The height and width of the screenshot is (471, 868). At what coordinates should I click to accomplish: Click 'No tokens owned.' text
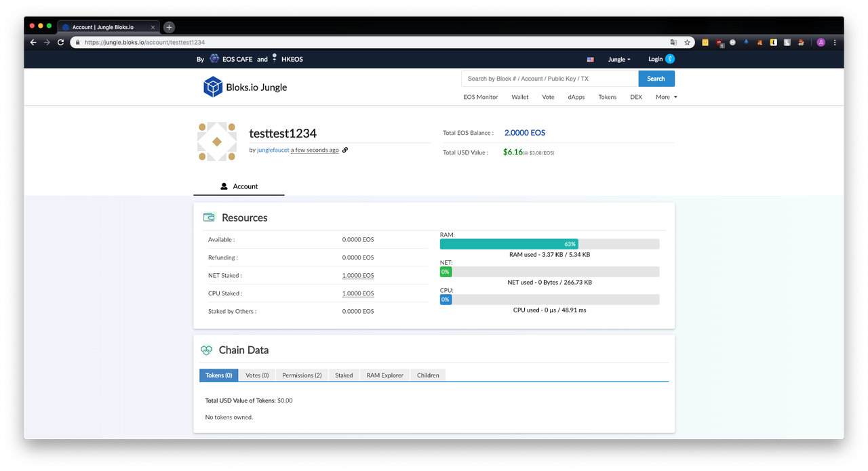(x=229, y=417)
